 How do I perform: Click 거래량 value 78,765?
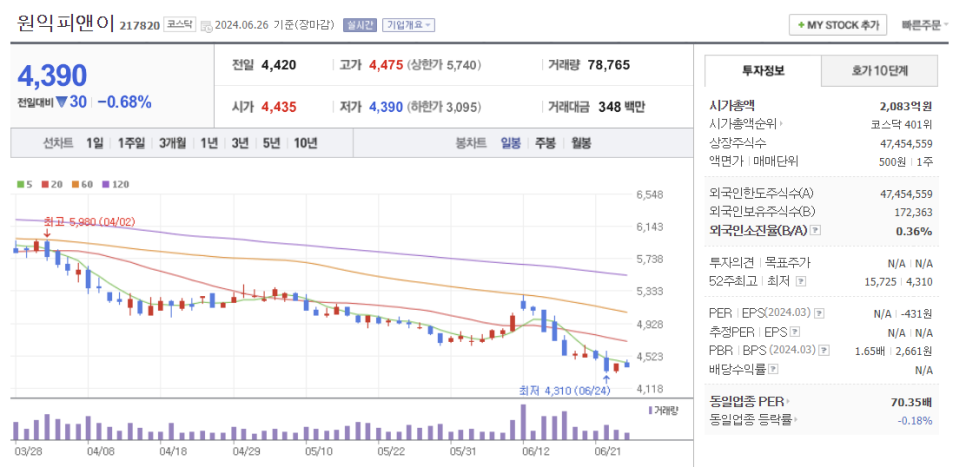coord(609,65)
